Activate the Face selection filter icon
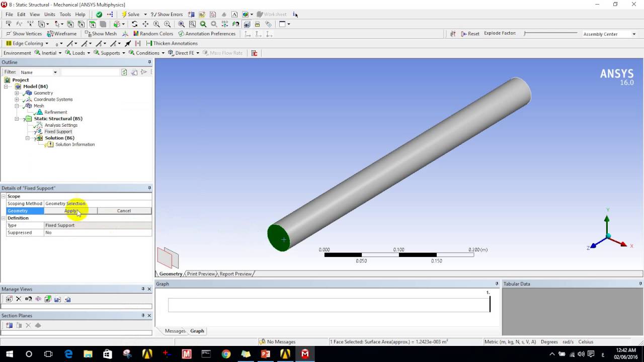 [93, 24]
